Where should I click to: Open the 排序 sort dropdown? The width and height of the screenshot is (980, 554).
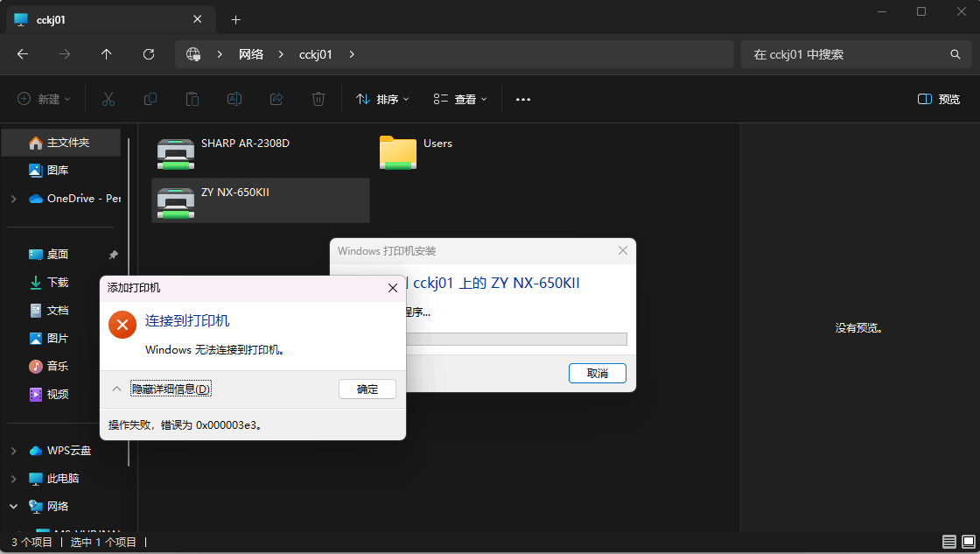[382, 99]
